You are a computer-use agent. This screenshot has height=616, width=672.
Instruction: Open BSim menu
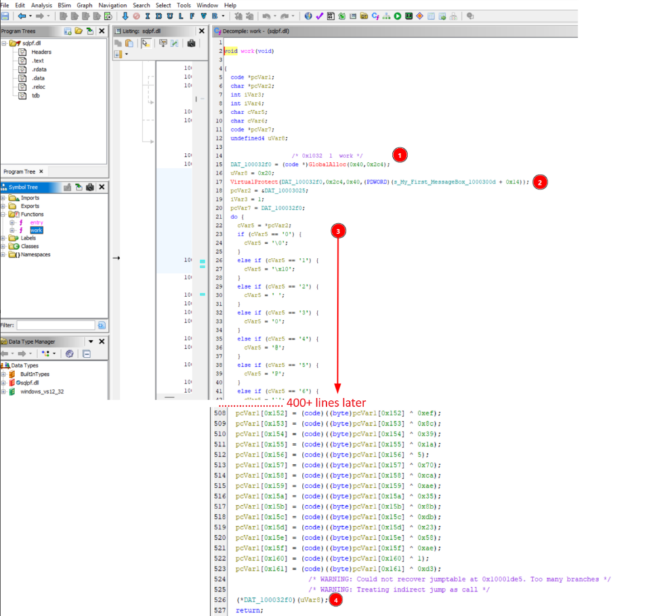click(64, 5)
